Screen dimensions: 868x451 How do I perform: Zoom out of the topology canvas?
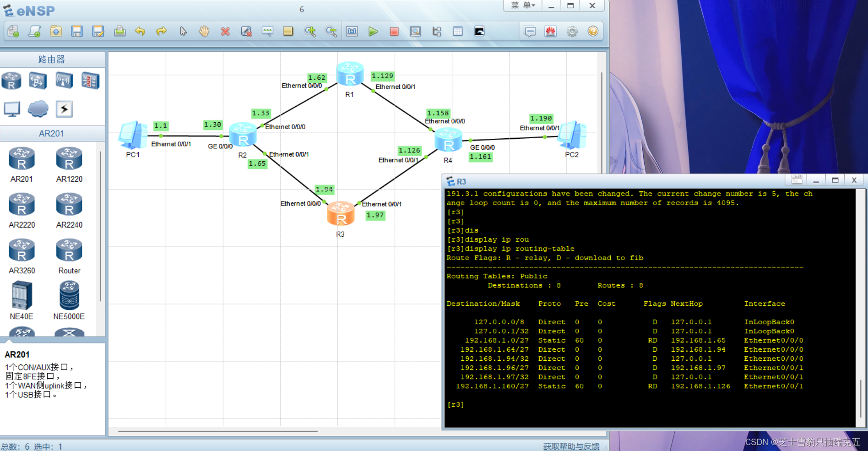pyautogui.click(x=331, y=31)
